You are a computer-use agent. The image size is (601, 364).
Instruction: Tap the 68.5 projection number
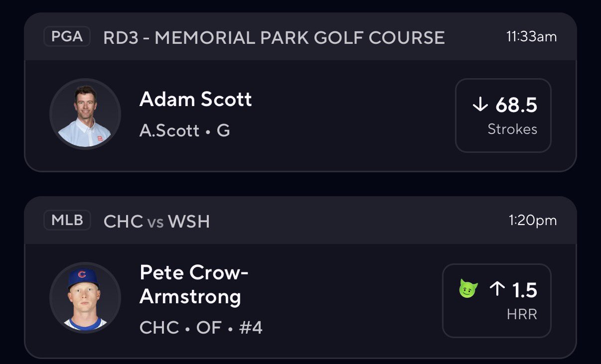(516, 105)
